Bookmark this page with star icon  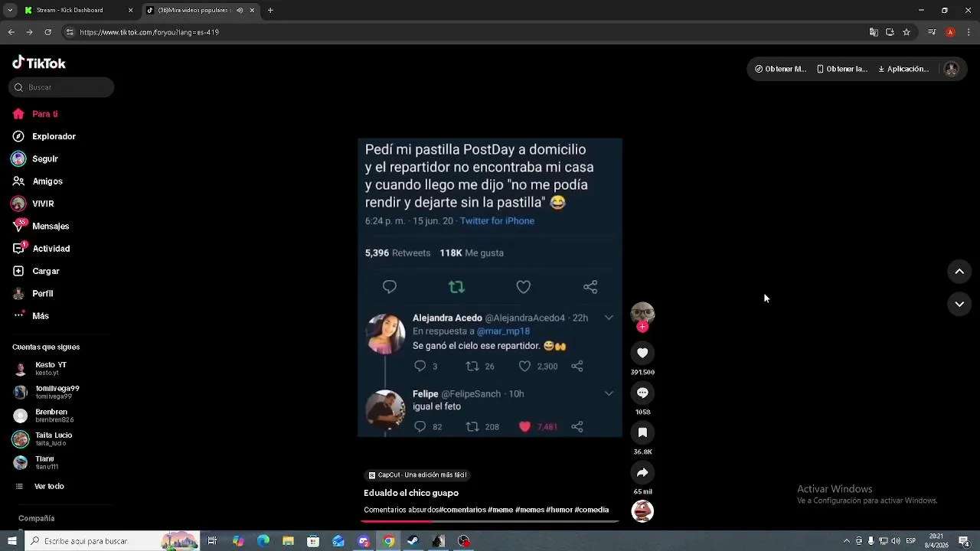tap(906, 32)
